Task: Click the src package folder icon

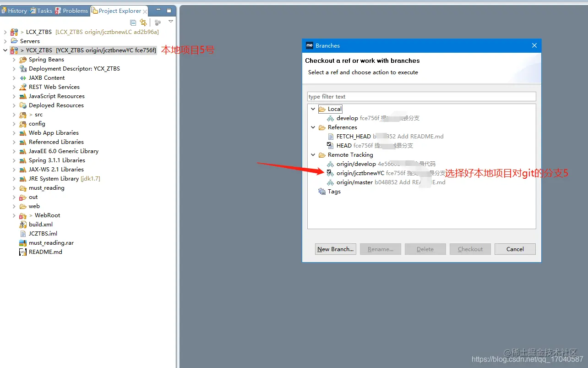Action: [23, 115]
